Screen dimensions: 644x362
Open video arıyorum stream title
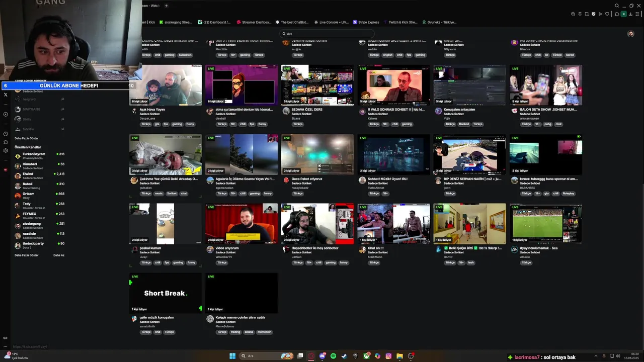tap(227, 248)
